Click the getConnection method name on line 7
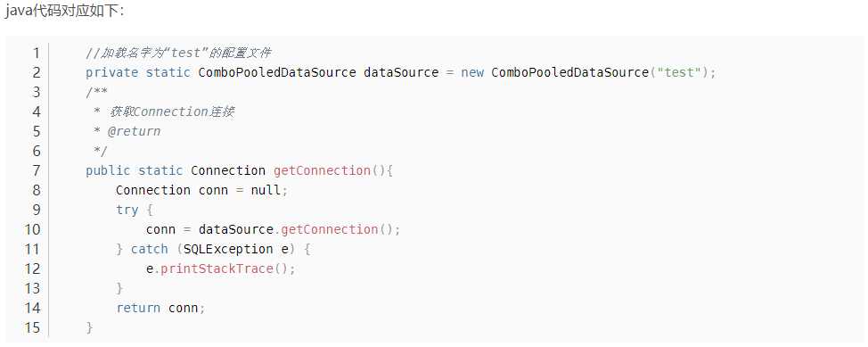Viewport: 868px width, 347px height. (x=322, y=170)
